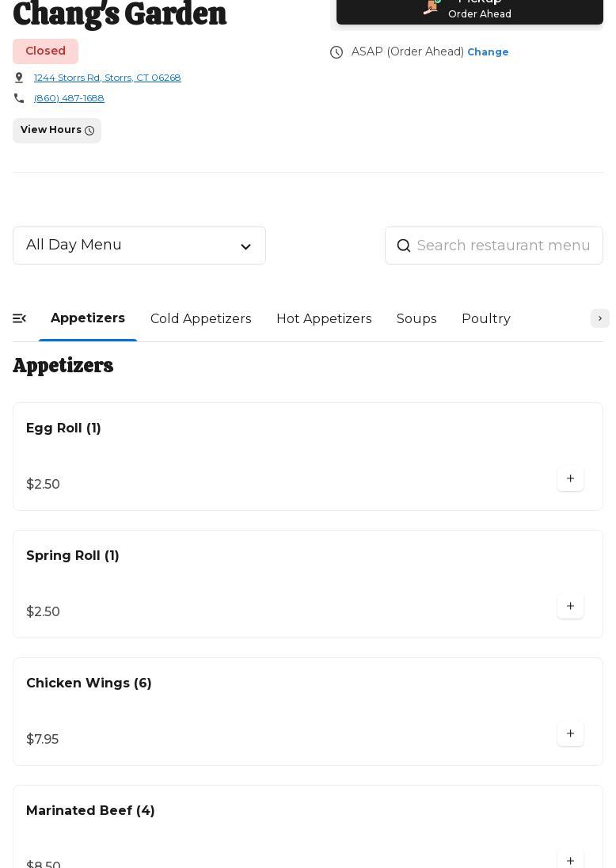
Task: Click the map pin location icon
Action: (19, 78)
